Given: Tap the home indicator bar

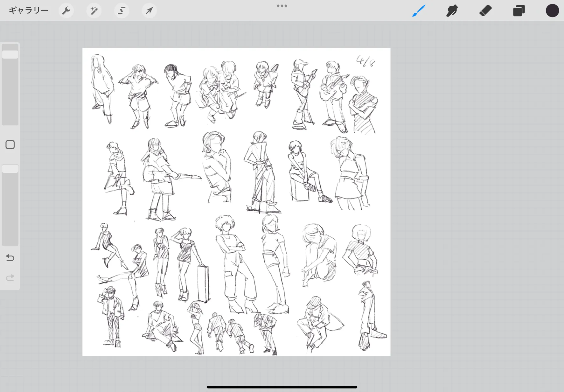Looking at the screenshot, I should coord(282,387).
